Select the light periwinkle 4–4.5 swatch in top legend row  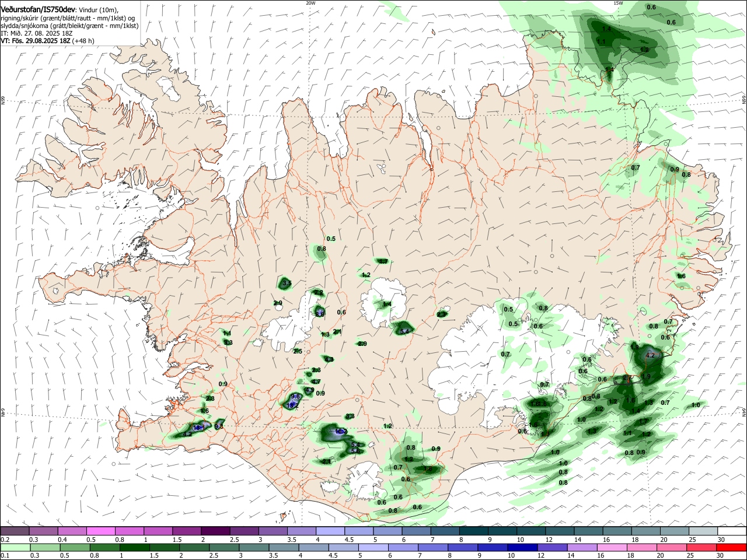[330, 531]
